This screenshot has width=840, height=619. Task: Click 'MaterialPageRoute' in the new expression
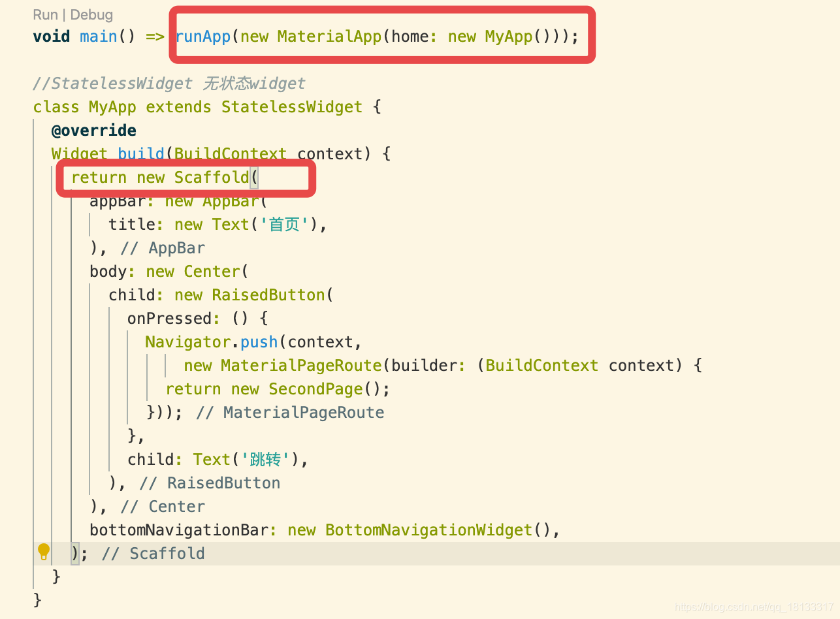pos(301,365)
